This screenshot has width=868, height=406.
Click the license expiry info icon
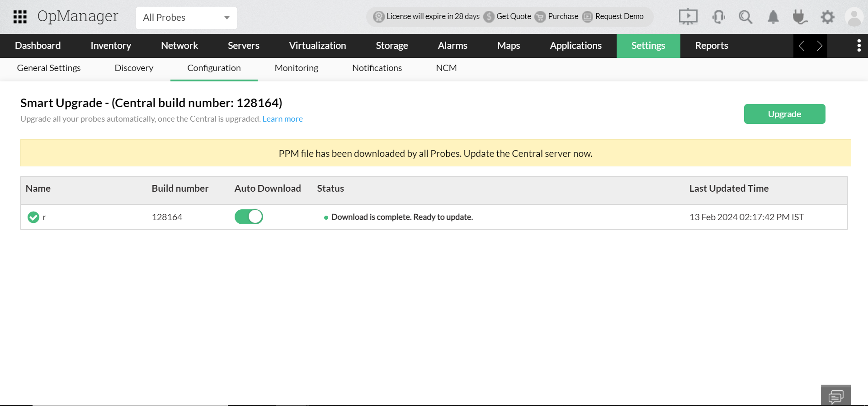(x=378, y=17)
